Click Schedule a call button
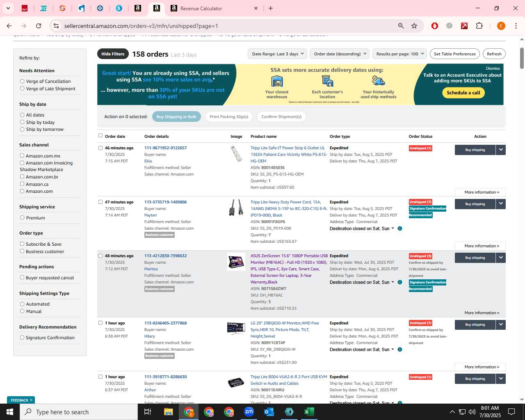Viewport: 525px width, 420px height. (463, 93)
